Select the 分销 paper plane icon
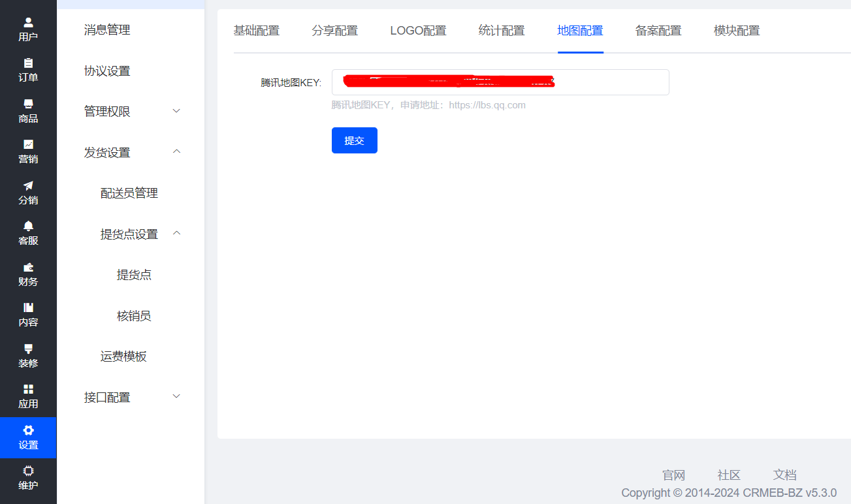851x504 pixels. (x=28, y=185)
